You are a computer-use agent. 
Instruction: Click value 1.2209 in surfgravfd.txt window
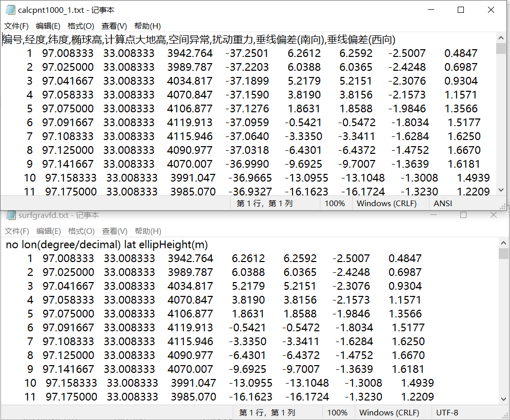pos(418,397)
